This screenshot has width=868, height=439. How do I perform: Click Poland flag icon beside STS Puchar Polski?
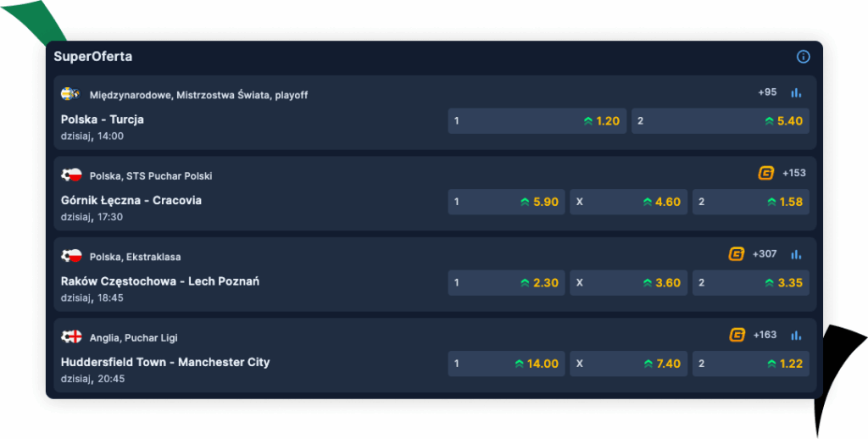71,175
